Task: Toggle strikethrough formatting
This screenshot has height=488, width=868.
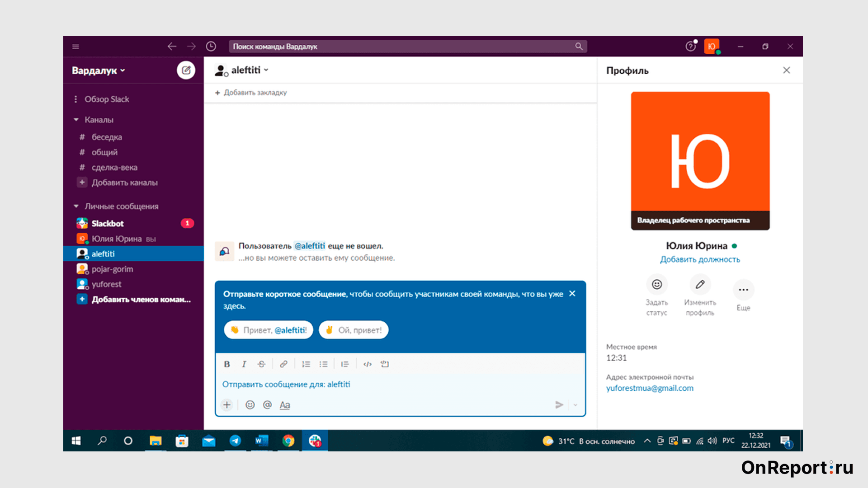Action: [x=261, y=364]
